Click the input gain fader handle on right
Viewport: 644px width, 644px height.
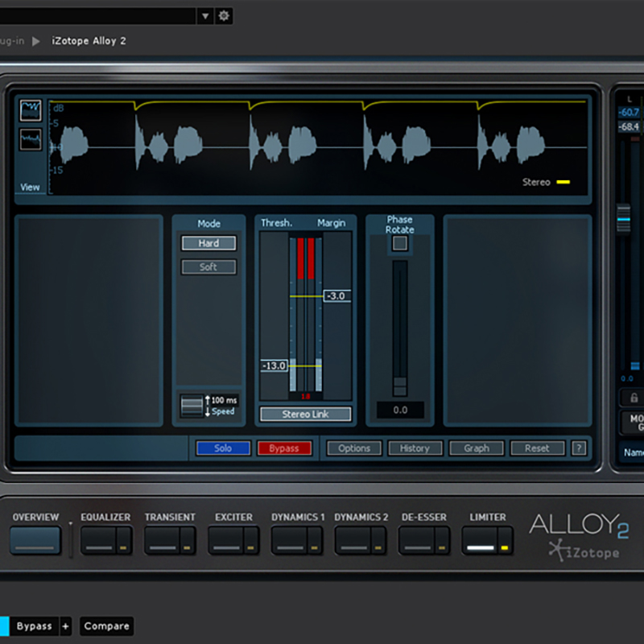(623, 218)
